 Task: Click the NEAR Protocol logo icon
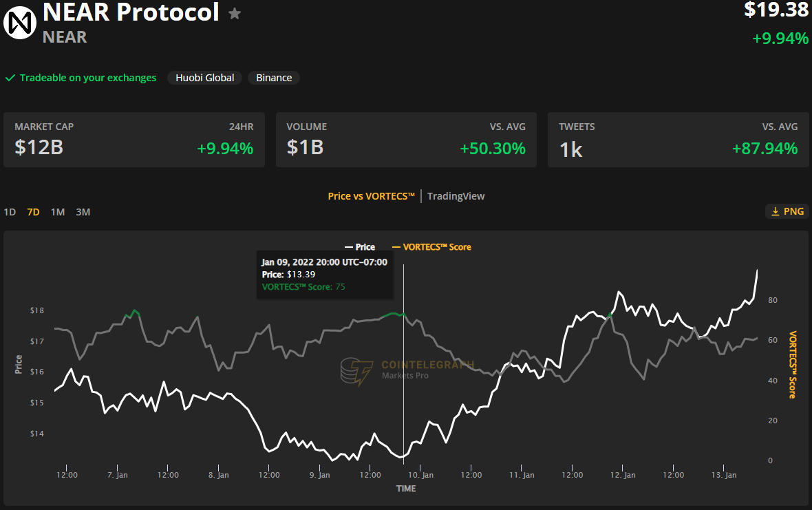[19, 21]
